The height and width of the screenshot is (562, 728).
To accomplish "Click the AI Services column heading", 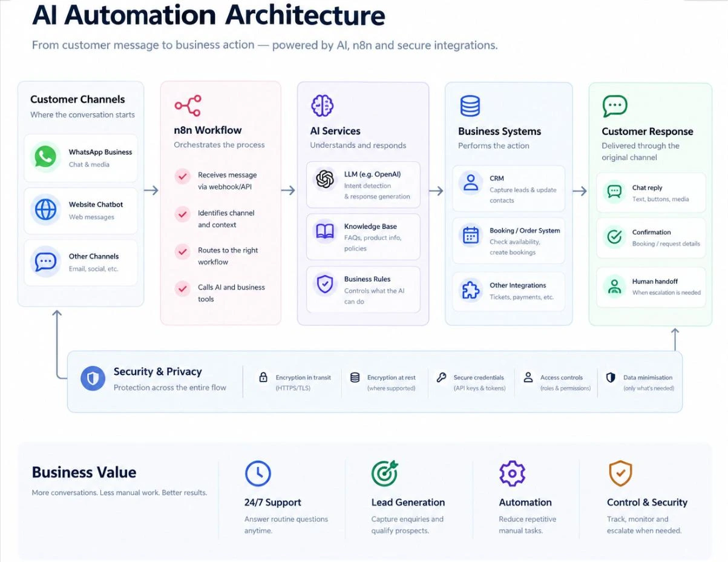I will pos(335,131).
